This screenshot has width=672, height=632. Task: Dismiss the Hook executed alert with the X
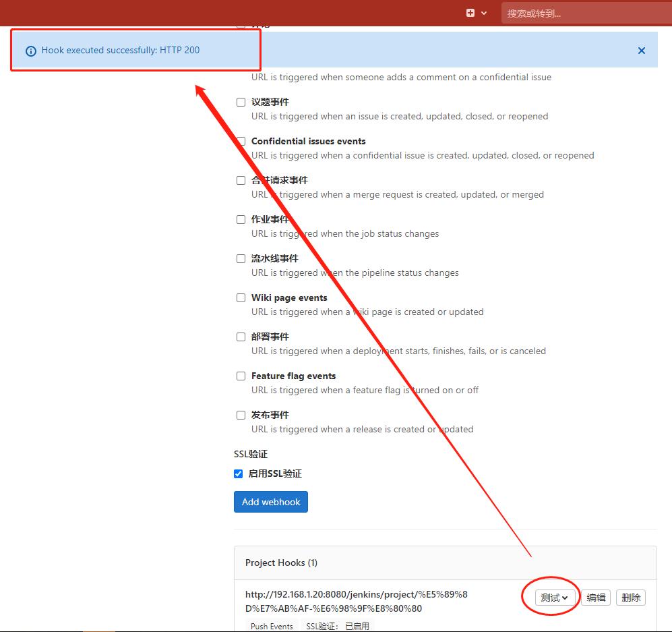coord(641,50)
